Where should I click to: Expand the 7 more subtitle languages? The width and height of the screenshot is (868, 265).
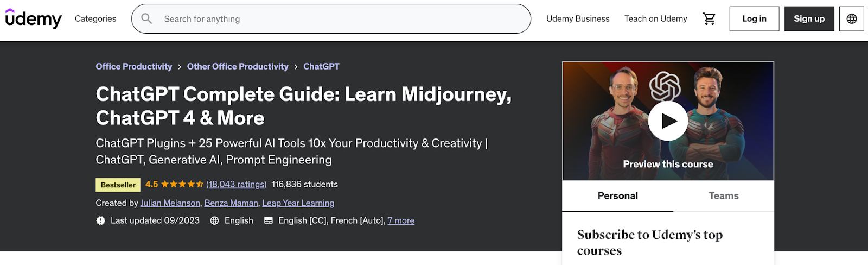click(x=401, y=220)
